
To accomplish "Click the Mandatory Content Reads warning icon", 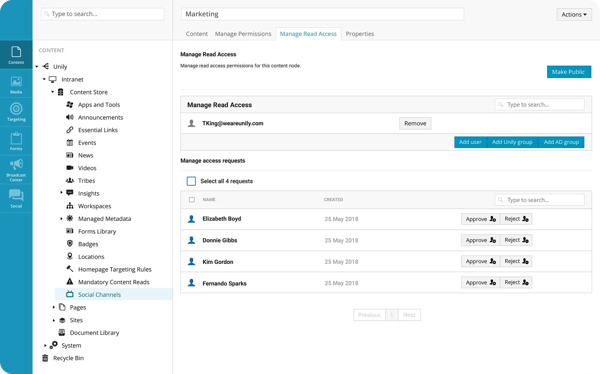I will coord(70,281).
